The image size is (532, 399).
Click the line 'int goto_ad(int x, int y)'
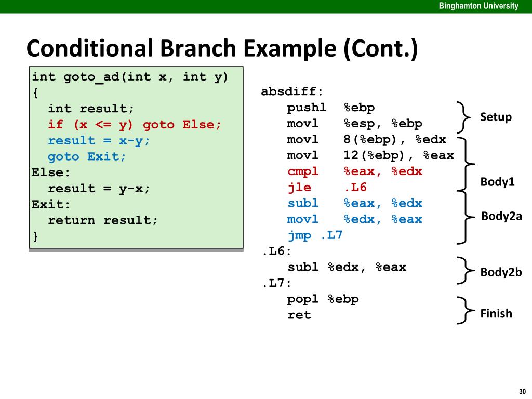(x=130, y=77)
